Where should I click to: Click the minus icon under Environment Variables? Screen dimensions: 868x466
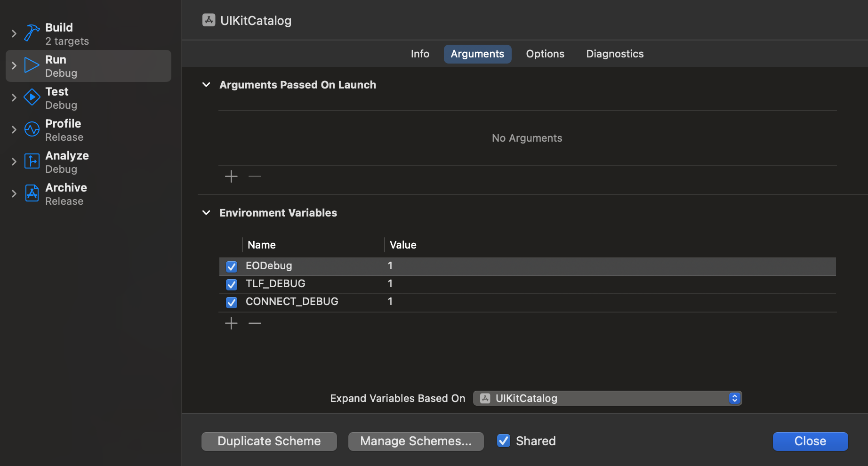[255, 323]
